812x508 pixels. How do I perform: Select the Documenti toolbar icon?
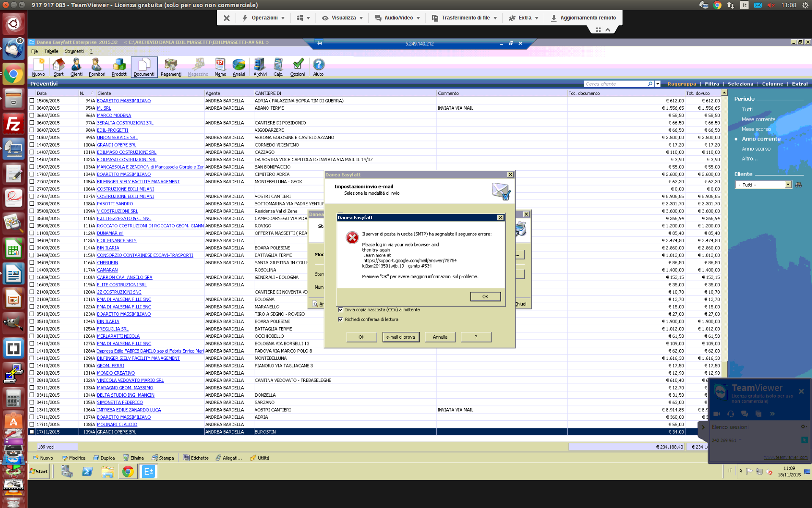pyautogui.click(x=144, y=67)
